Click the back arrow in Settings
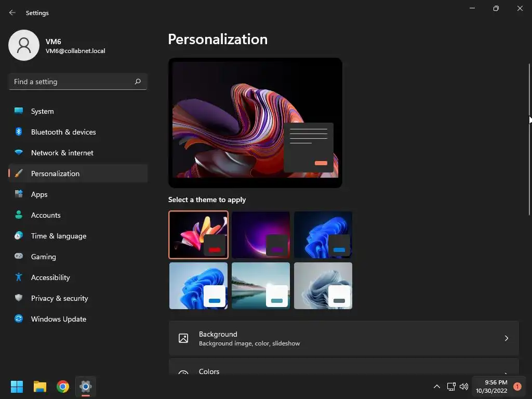This screenshot has width=532, height=399. [x=12, y=12]
